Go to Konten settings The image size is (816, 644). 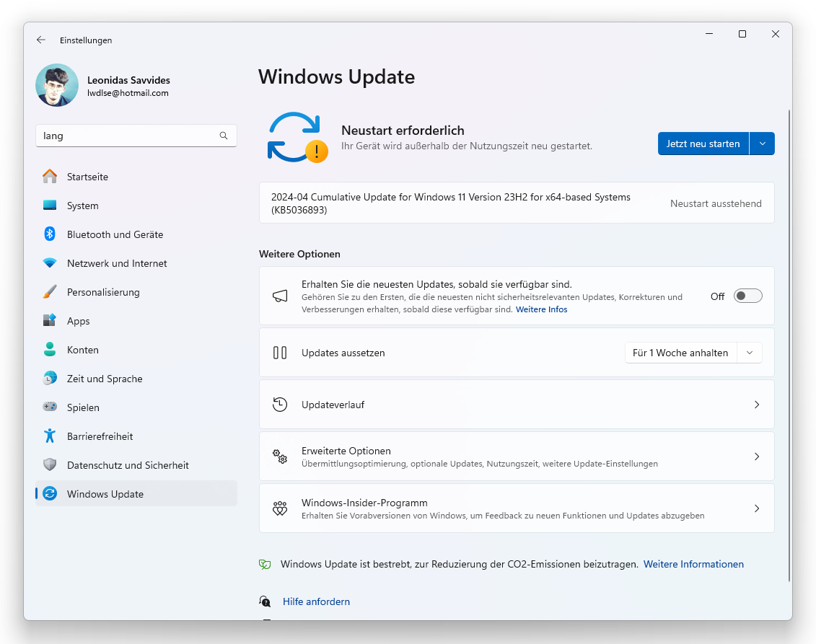tap(136, 350)
